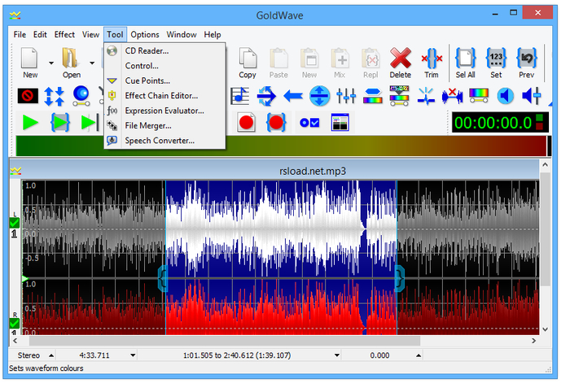Open the channel selector arrow next to Stereo
The width and height of the screenshot is (570, 392).
[x=51, y=355]
